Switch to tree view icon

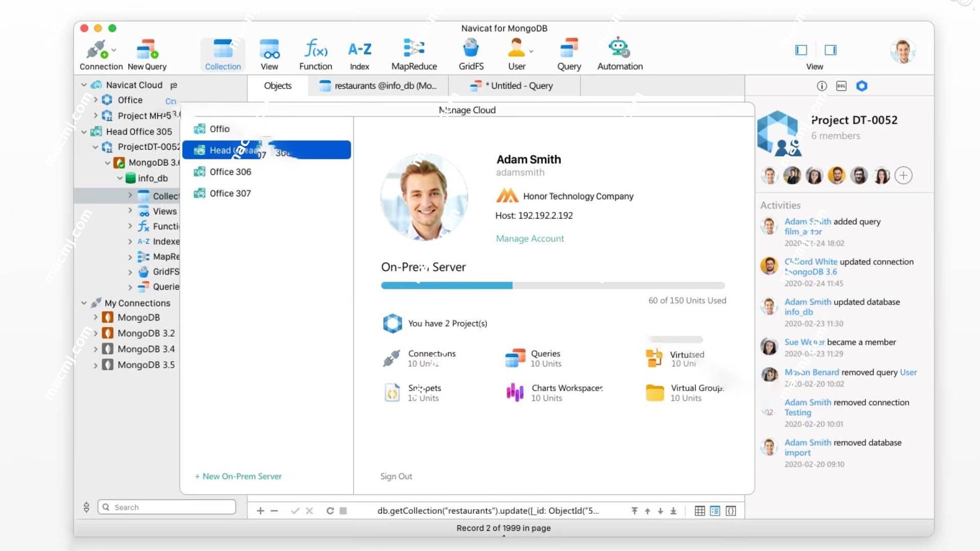[x=715, y=511]
